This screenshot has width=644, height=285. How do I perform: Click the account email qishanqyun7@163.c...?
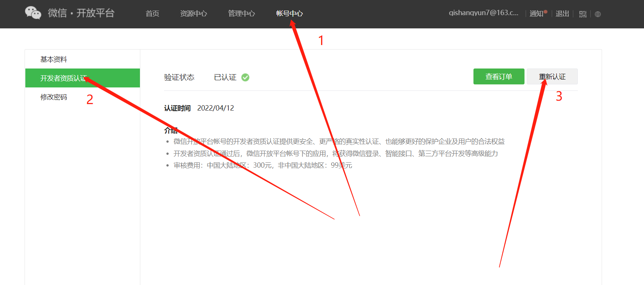(484, 13)
